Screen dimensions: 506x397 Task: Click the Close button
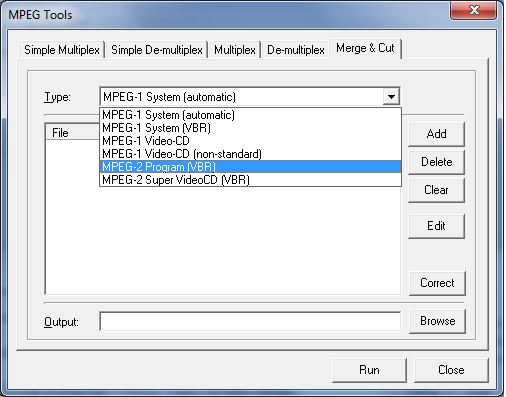point(451,370)
